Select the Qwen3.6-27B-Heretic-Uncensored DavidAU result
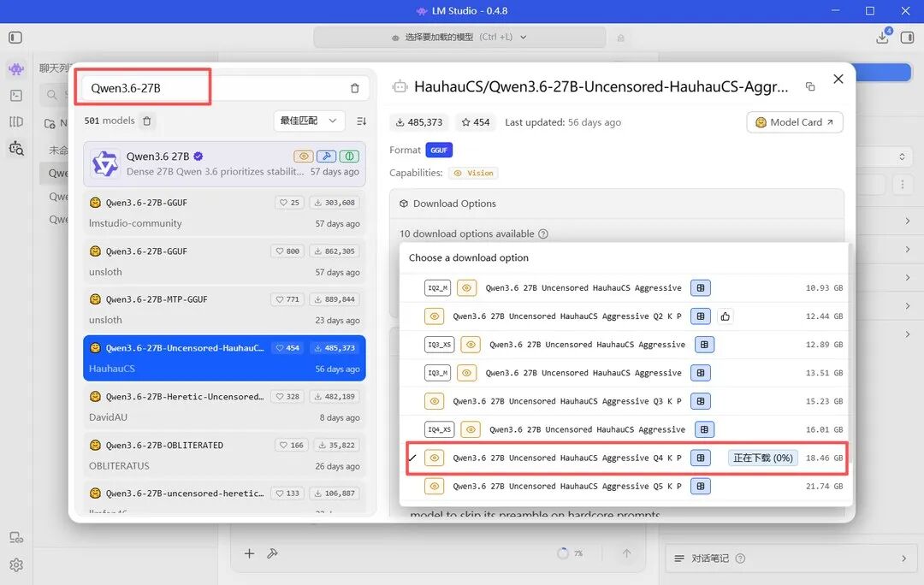The width and height of the screenshot is (924, 585). (224, 406)
